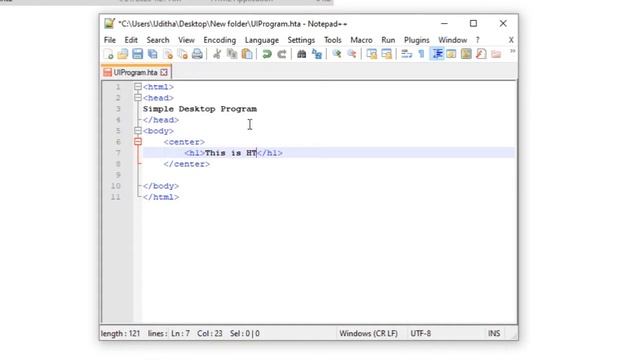Open the Settings menu
The image size is (640, 360).
301,40
